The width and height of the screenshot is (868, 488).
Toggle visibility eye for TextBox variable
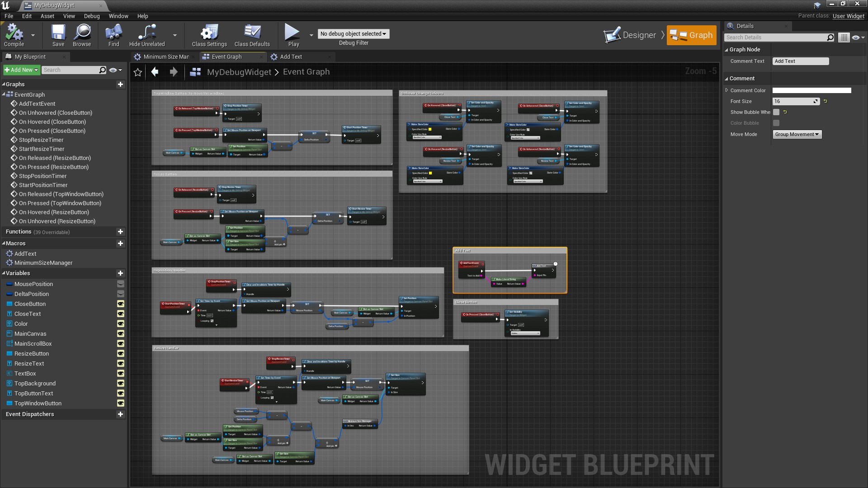(x=121, y=374)
